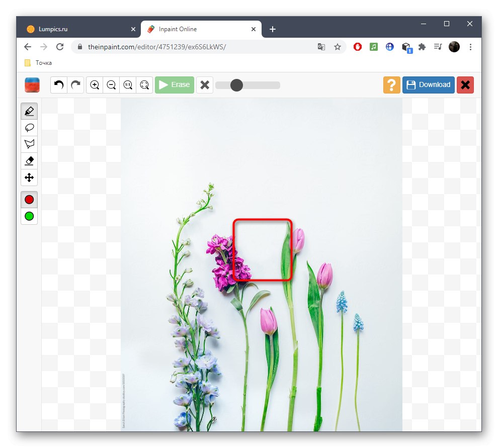Zoom in on the image
This screenshot has height=448, width=498.
coord(94,85)
